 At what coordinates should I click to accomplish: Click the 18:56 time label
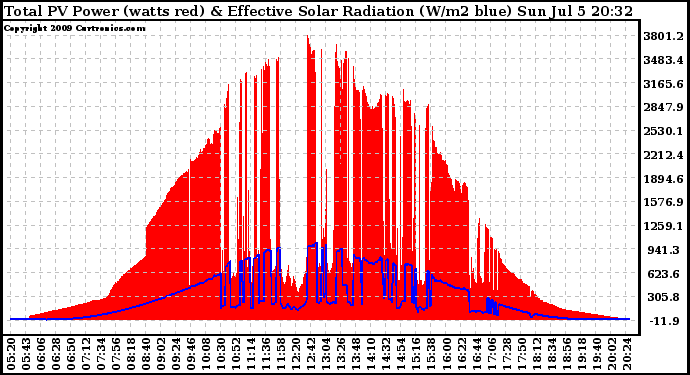point(565,354)
